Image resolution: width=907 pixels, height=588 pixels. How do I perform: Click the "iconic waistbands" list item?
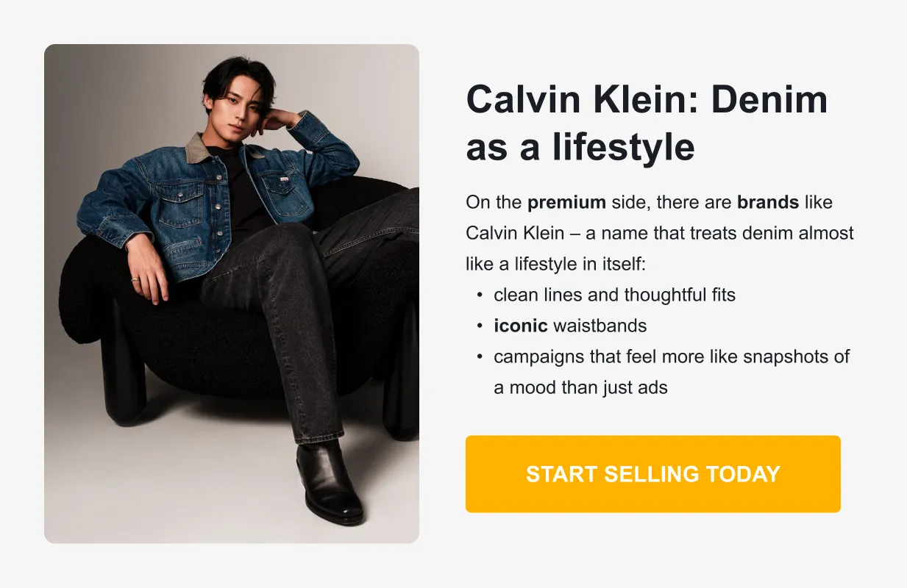tap(570, 326)
